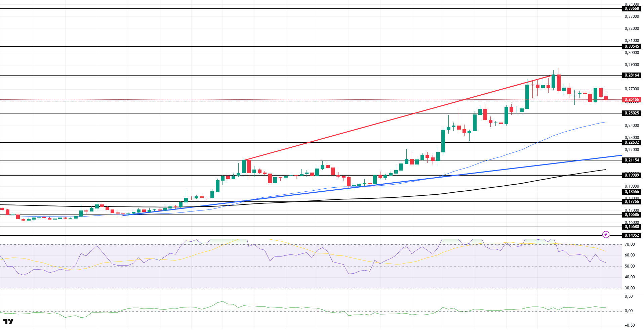
Task: Click the red ascending trendline
Action: click(398, 118)
